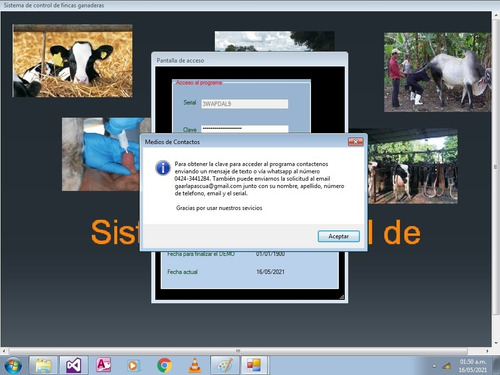500x375 pixels.
Task: Click the system tray notification icon
Action: tap(447, 366)
